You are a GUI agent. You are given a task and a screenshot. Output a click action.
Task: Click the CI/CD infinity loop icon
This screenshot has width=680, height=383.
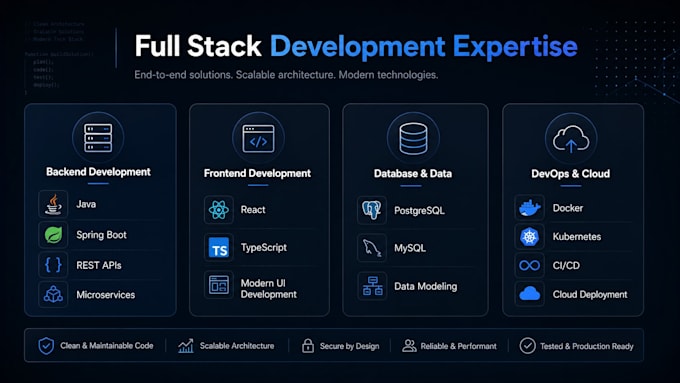coord(530,265)
